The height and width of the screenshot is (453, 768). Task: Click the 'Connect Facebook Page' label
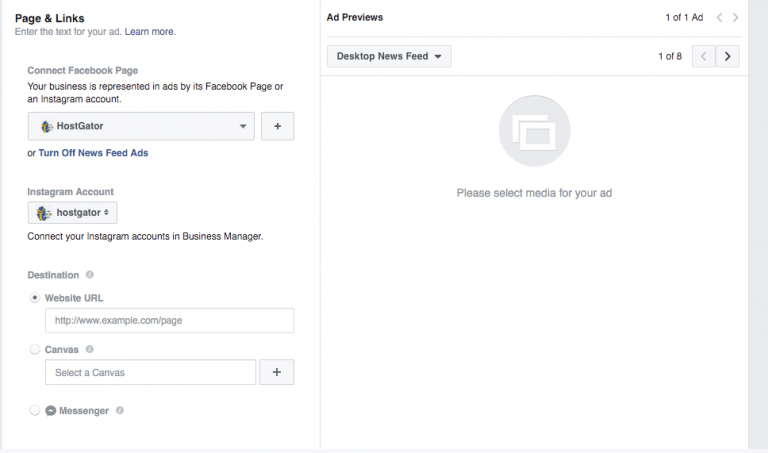(x=82, y=71)
